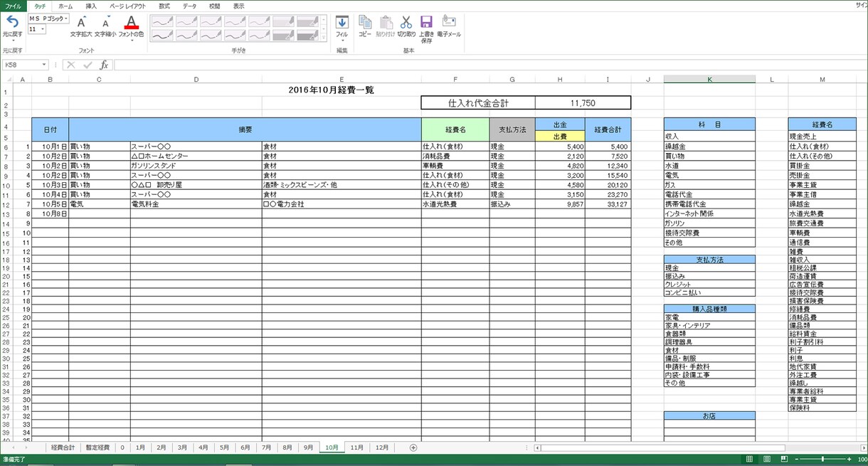868x466 pixels.
Task: Click the zoom out minus icon
Action: pyautogui.click(x=795, y=460)
